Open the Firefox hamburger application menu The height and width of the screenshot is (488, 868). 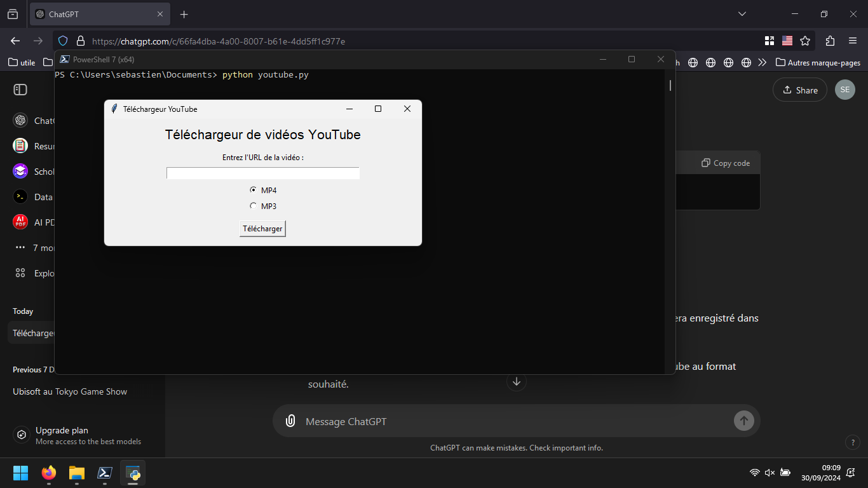(x=853, y=41)
